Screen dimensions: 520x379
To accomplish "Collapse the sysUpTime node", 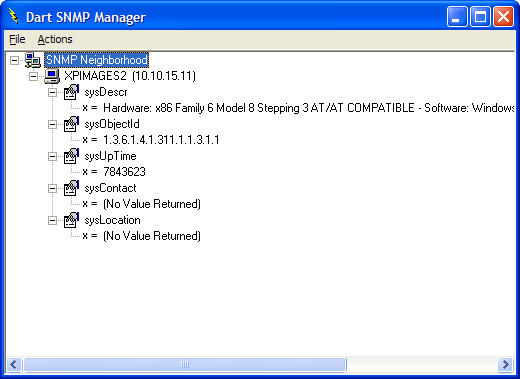I will coord(52,156).
